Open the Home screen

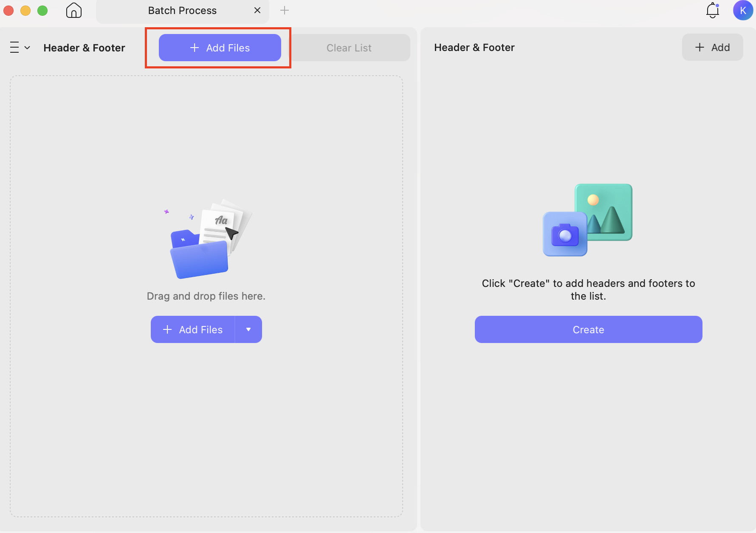coord(73,10)
